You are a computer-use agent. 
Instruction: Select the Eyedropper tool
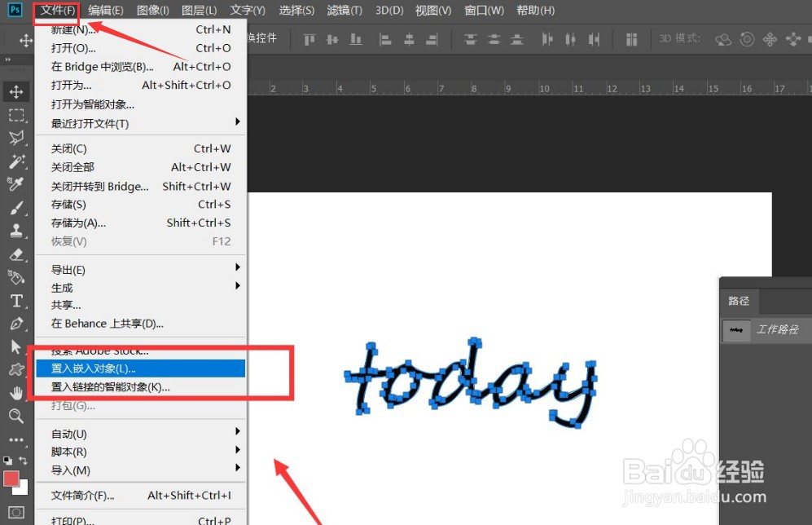16,184
